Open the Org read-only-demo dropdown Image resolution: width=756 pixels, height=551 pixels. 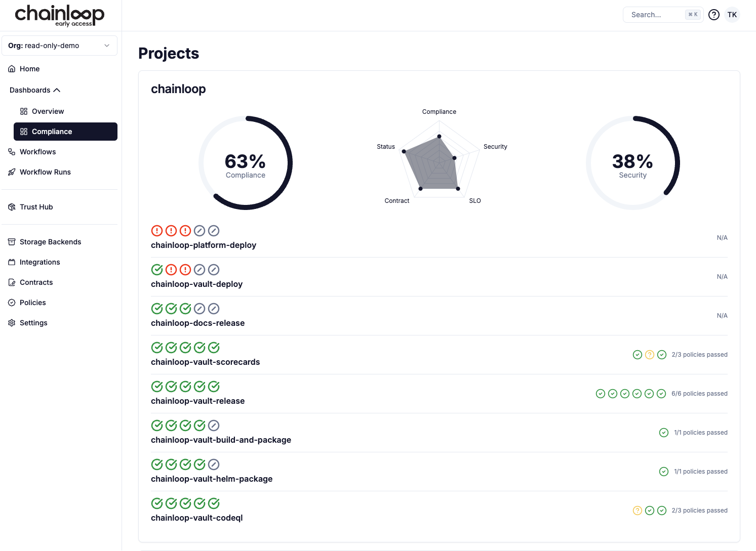coord(59,46)
